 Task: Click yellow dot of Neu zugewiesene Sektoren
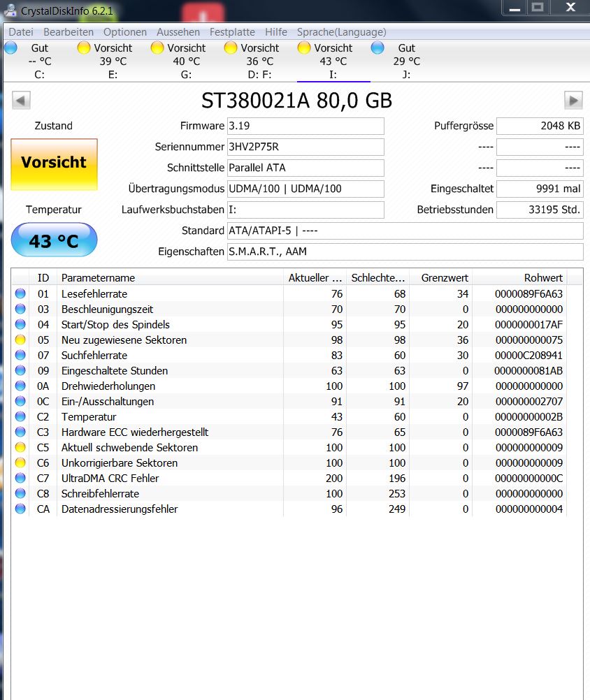(x=20, y=340)
